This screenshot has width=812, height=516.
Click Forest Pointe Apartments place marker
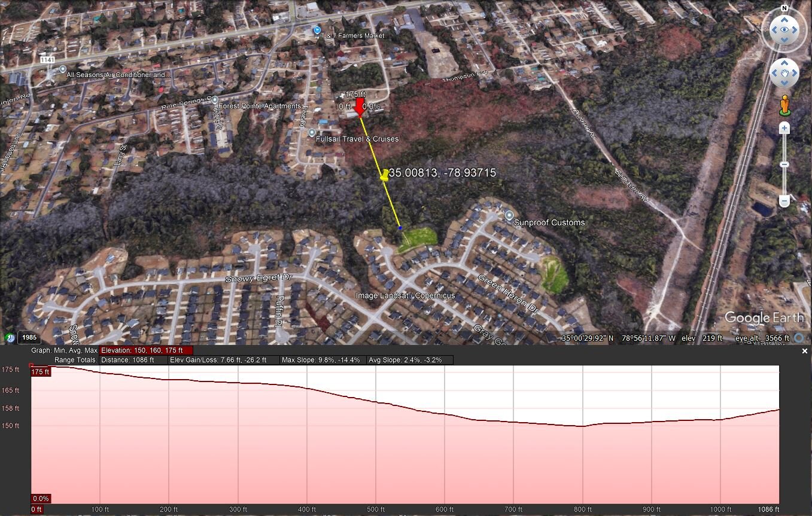point(215,100)
